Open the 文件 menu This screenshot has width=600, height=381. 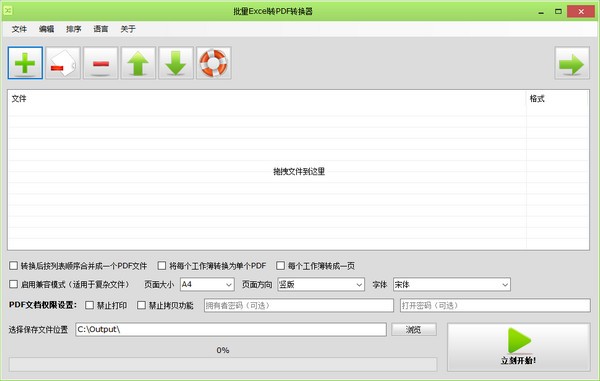pos(19,29)
